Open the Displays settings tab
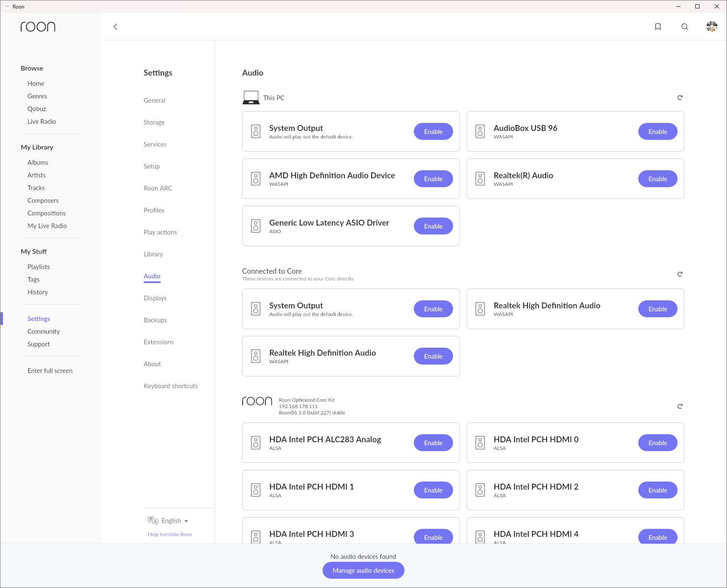The image size is (727, 588). pos(155,298)
